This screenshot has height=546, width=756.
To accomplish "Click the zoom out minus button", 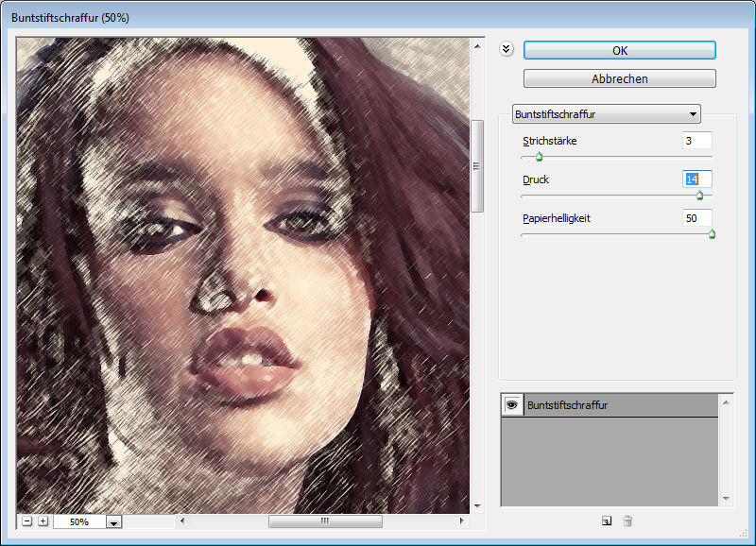I will pyautogui.click(x=27, y=520).
